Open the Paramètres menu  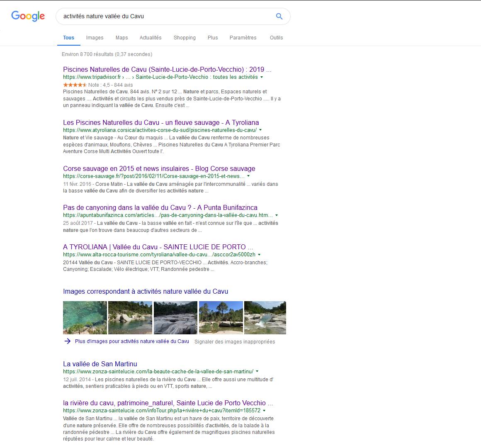tap(243, 38)
